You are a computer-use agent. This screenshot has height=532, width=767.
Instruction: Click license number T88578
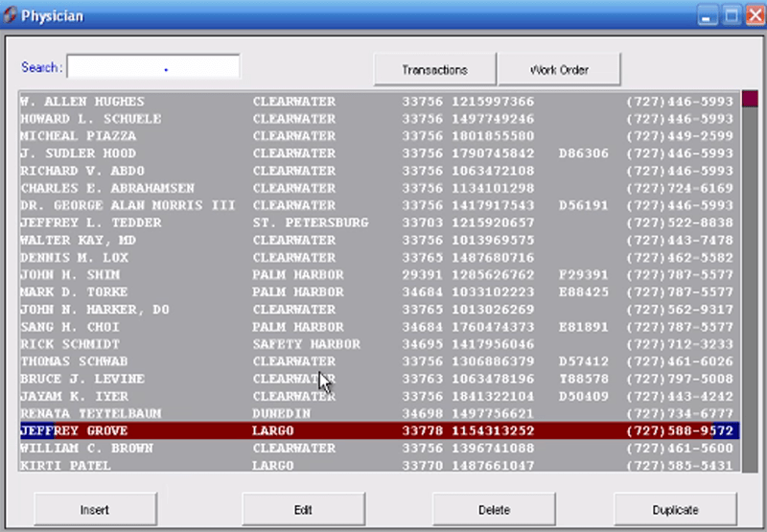[x=584, y=379]
